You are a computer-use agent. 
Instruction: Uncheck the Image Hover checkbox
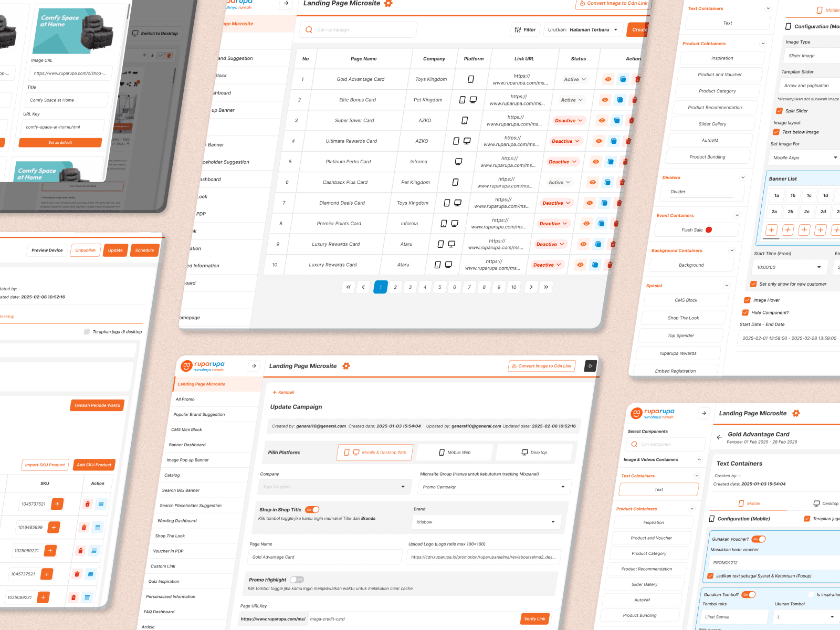click(x=747, y=300)
